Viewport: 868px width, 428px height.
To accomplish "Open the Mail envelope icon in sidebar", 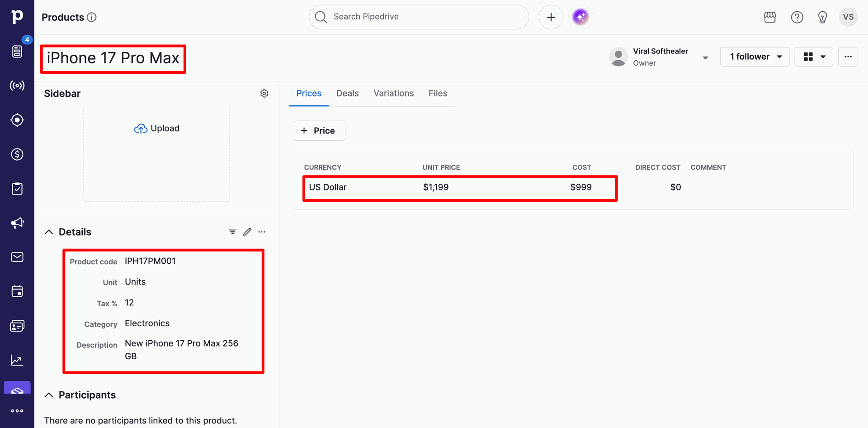I will pos(17,257).
